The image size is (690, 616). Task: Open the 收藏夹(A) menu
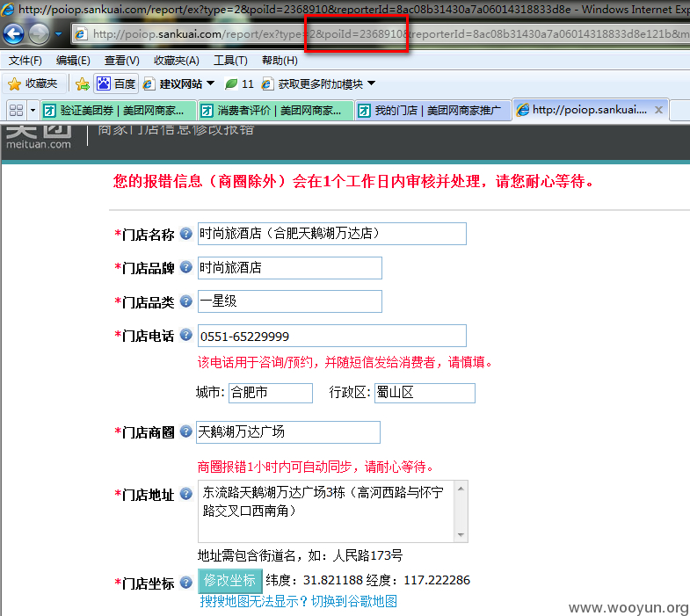click(177, 61)
